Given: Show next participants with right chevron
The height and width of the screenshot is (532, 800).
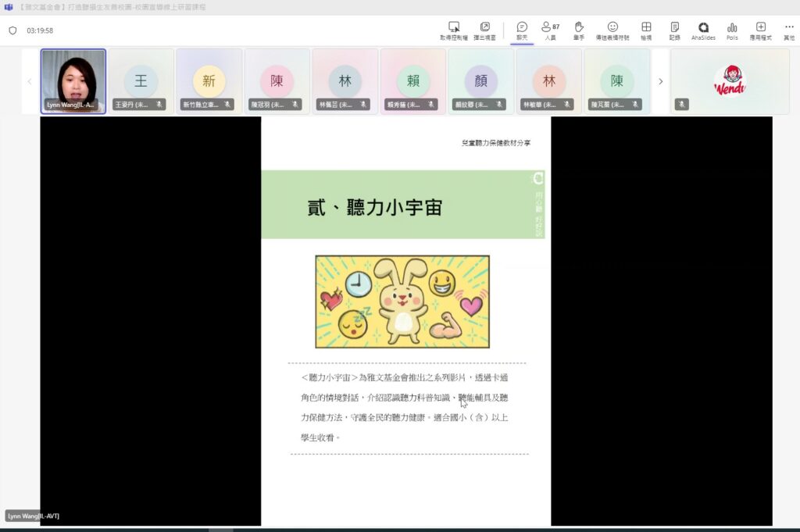Looking at the screenshot, I should tap(660, 81).
